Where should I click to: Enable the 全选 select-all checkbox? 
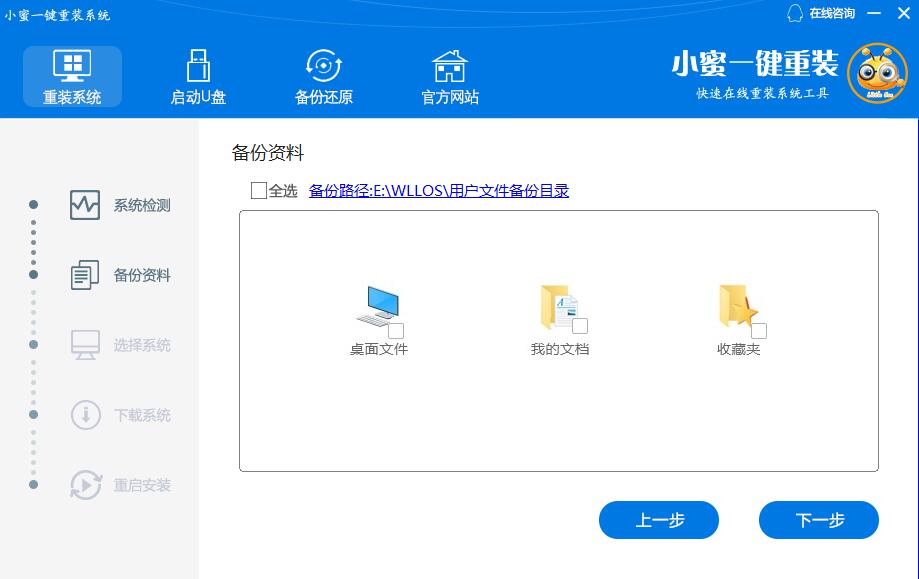(259, 191)
